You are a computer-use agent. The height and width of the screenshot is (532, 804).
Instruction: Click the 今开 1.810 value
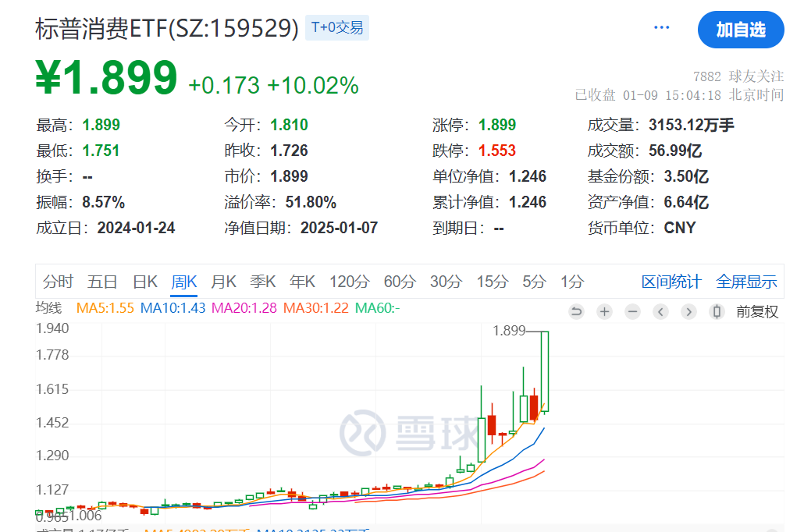289,125
